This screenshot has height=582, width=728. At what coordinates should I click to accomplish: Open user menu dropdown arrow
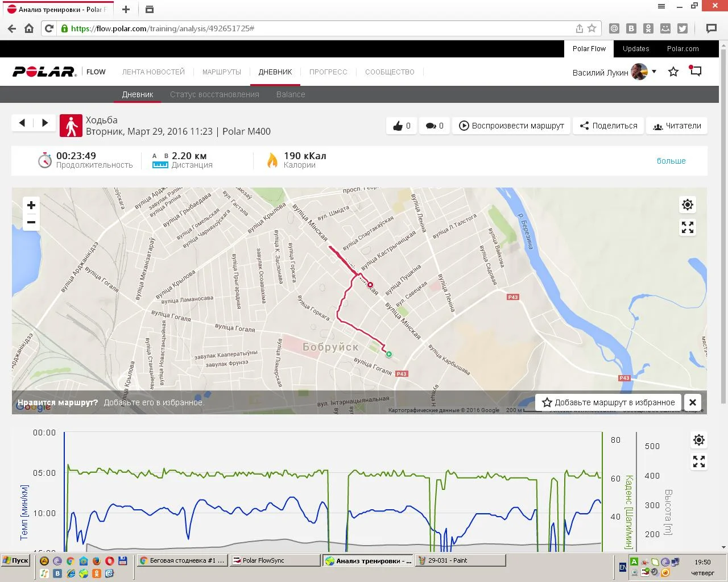[654, 72]
